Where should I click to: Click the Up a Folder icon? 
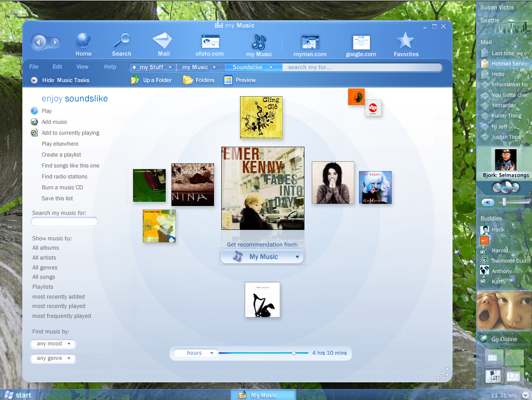(135, 80)
